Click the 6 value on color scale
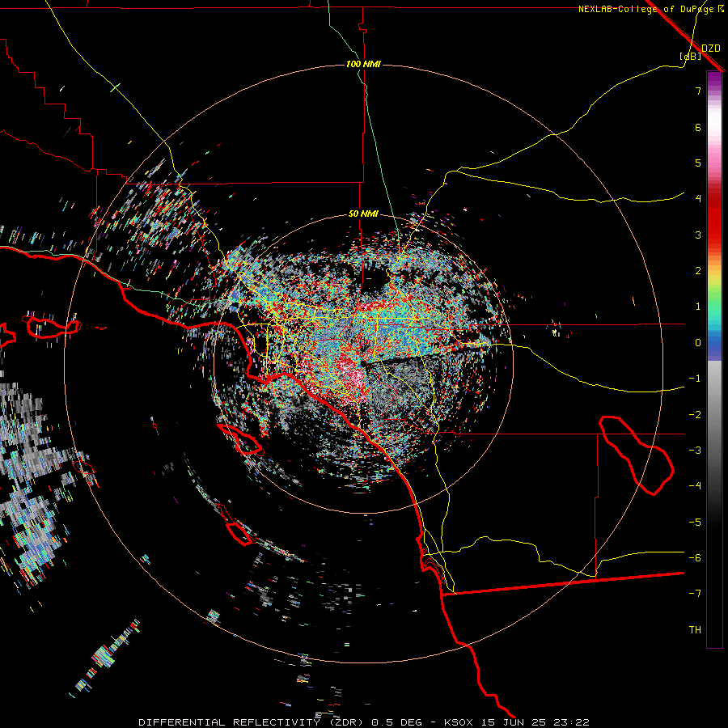This screenshot has width=728, height=728. [698, 127]
